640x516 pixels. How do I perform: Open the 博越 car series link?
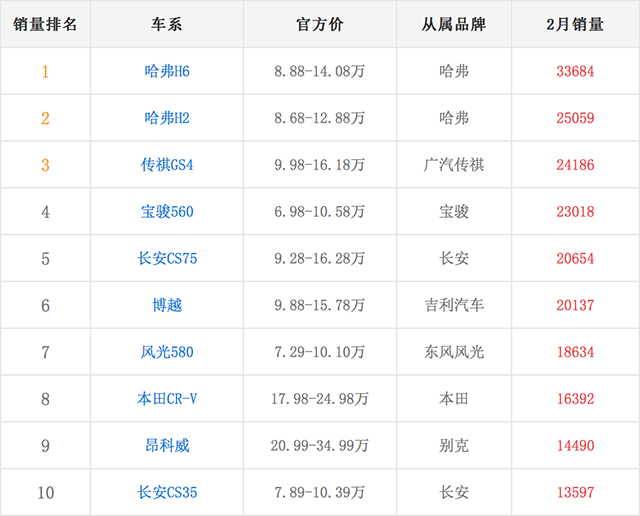(x=167, y=305)
